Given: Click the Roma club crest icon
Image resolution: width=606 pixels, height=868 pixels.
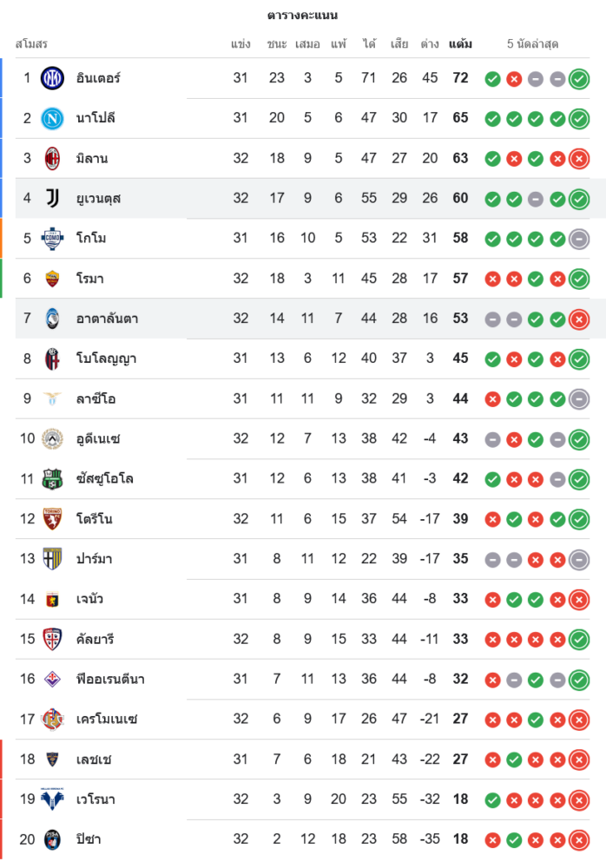Looking at the screenshot, I should (52, 278).
